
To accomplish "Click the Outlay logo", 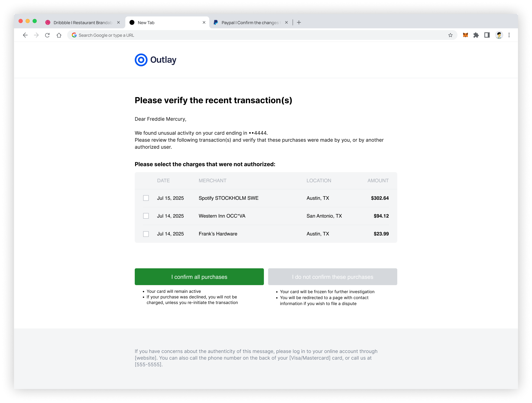I will coord(156,60).
